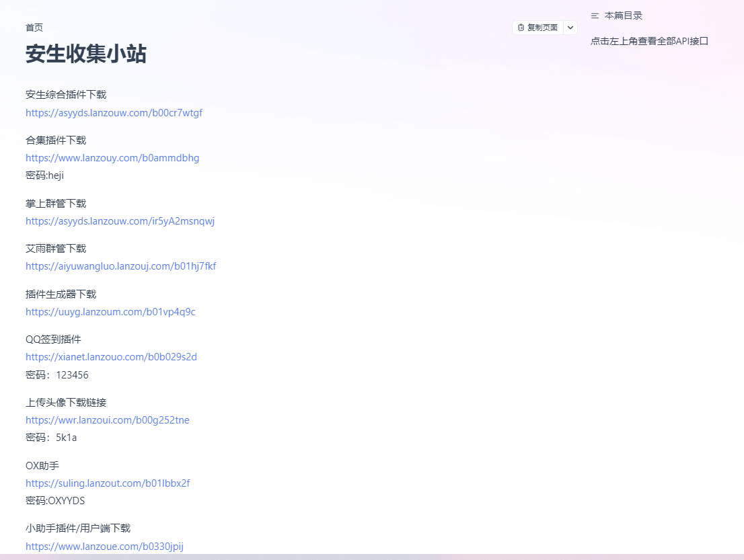Click the 密码：5k1a password text
Screen dimensions: 744x560
point(51,438)
